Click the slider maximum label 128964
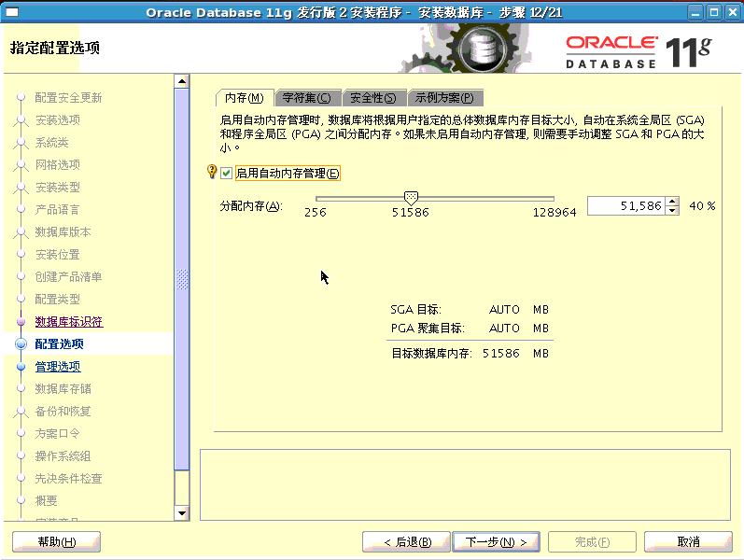This screenshot has height=560, width=744. [x=554, y=213]
